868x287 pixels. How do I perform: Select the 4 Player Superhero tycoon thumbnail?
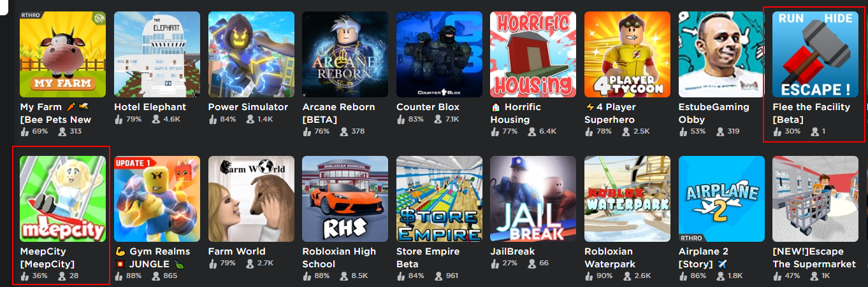click(x=627, y=55)
